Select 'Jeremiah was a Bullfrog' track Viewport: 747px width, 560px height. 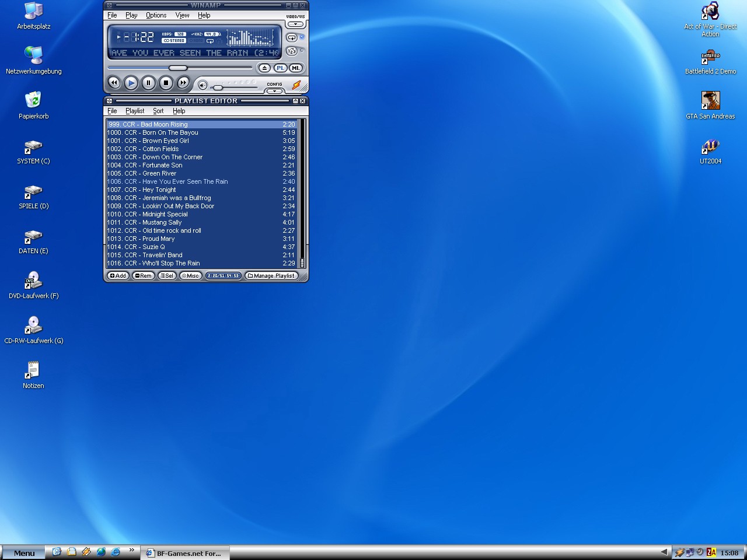click(x=202, y=198)
